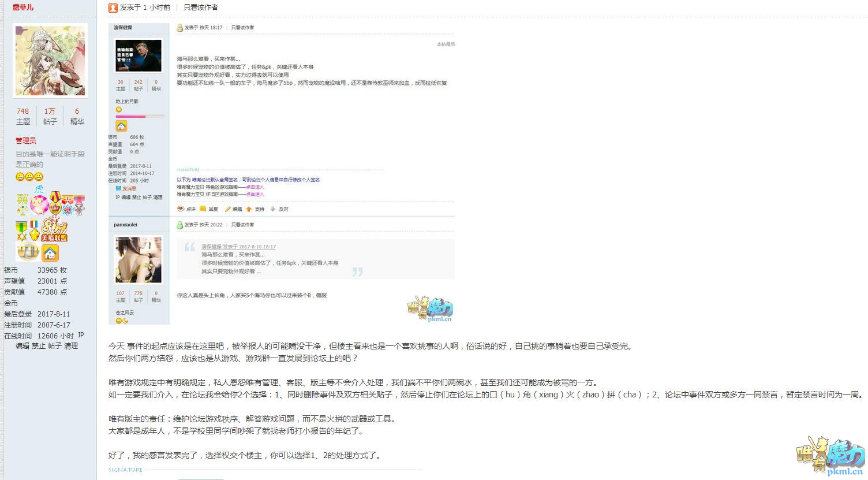
Task: Click the green ribbon star medal
Action: [x=21, y=230]
